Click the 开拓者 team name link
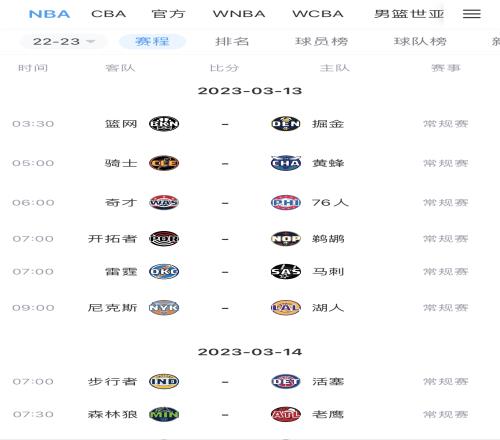Image resolution: width=500 pixels, height=440 pixels. (x=113, y=239)
